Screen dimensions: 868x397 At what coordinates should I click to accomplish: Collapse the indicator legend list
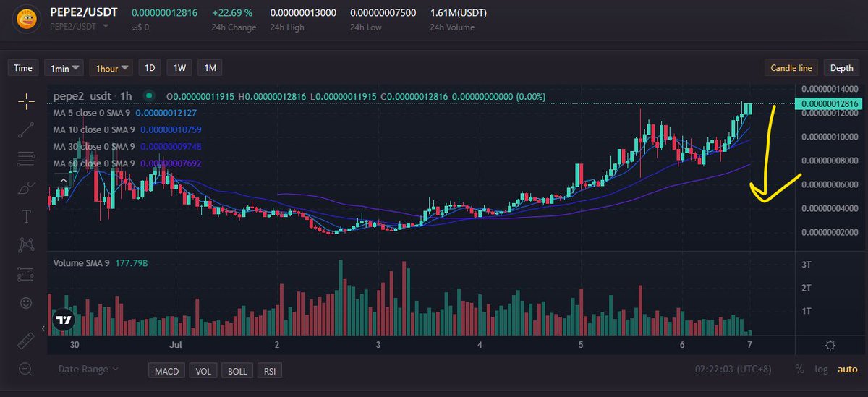[x=64, y=179]
